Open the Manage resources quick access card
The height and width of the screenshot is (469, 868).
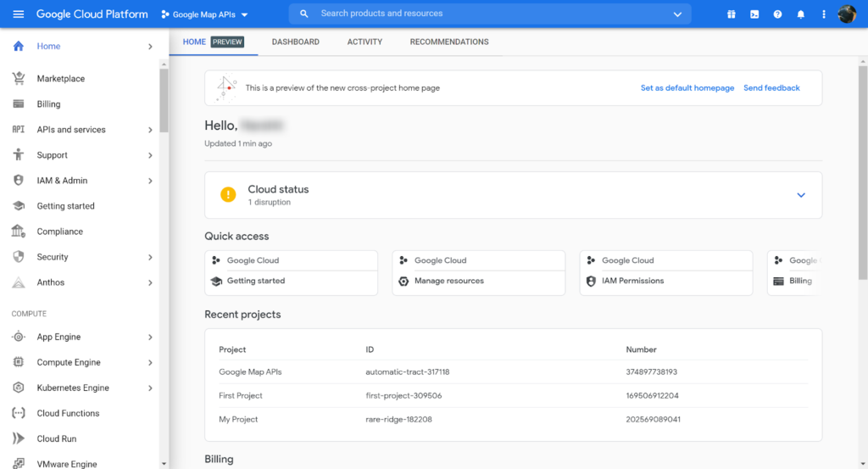point(479,272)
